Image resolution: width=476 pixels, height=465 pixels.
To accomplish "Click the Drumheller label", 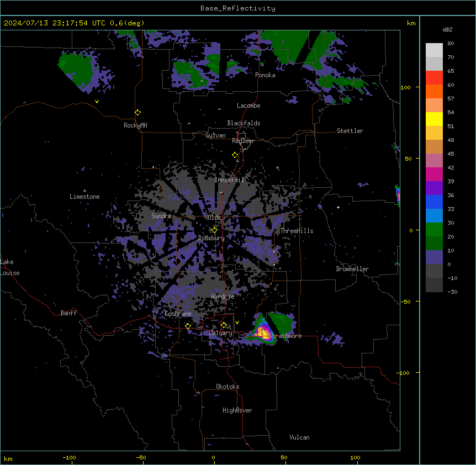I will pyautogui.click(x=352, y=269).
